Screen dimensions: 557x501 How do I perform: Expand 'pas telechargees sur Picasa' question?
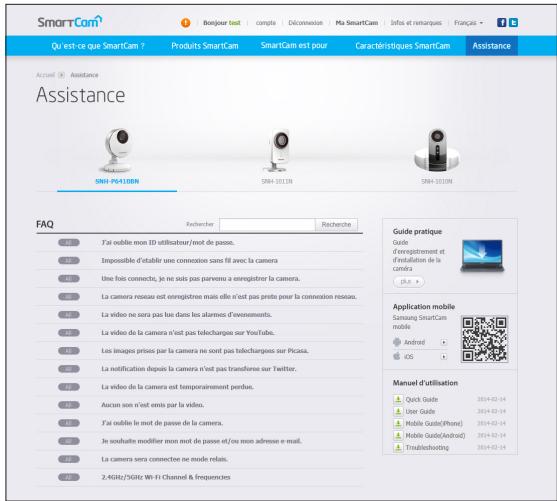[205, 351]
